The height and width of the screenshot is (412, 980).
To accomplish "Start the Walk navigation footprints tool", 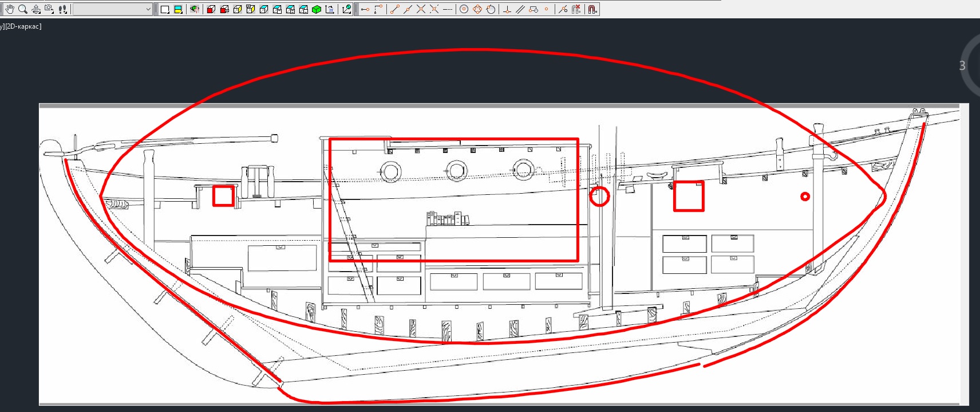I will pyautogui.click(x=63, y=9).
